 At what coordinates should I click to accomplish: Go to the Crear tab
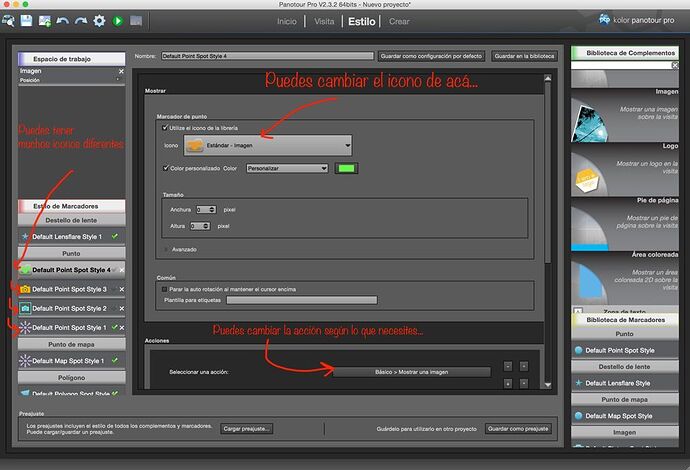(x=399, y=21)
